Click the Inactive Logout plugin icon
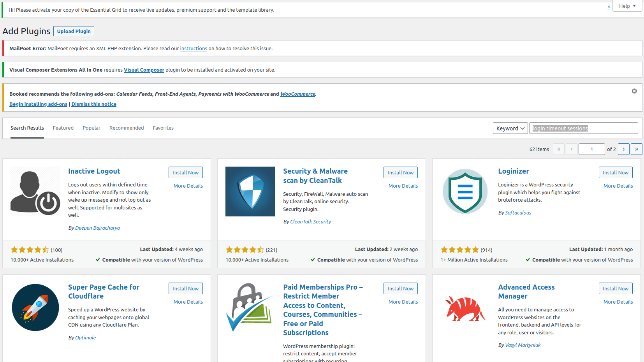 click(35, 192)
